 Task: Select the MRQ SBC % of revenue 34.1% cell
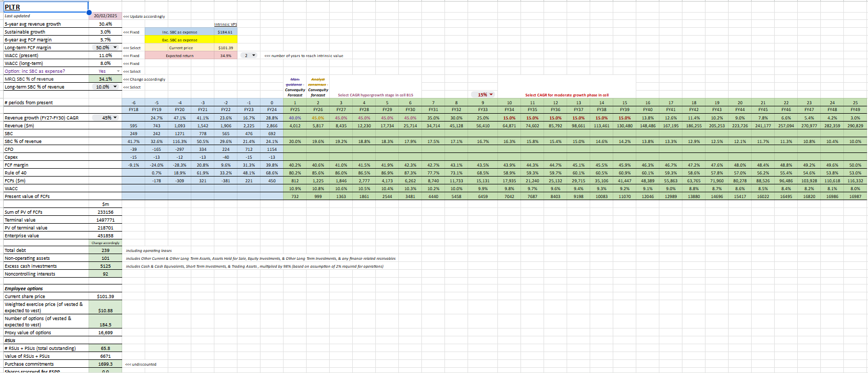(105, 79)
